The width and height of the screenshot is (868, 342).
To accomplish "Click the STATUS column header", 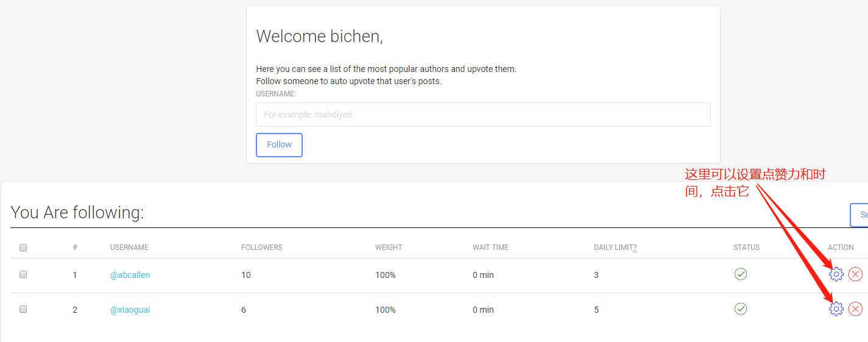I will tap(746, 248).
